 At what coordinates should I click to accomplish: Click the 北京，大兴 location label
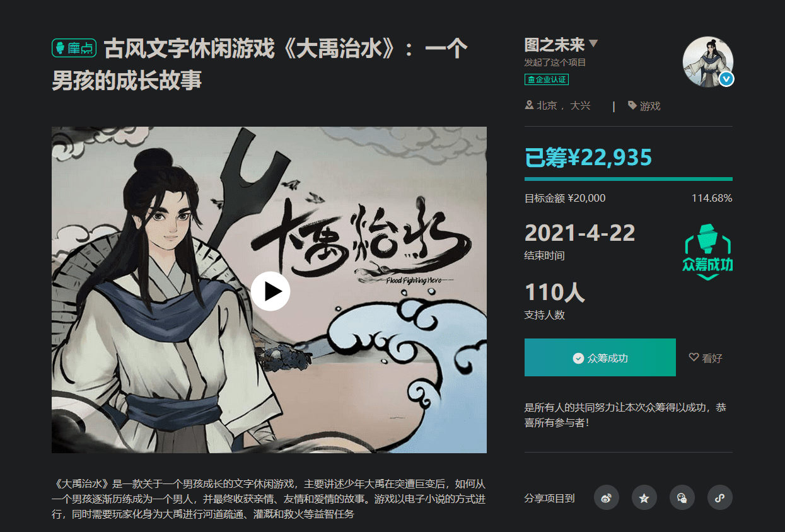[x=558, y=106]
